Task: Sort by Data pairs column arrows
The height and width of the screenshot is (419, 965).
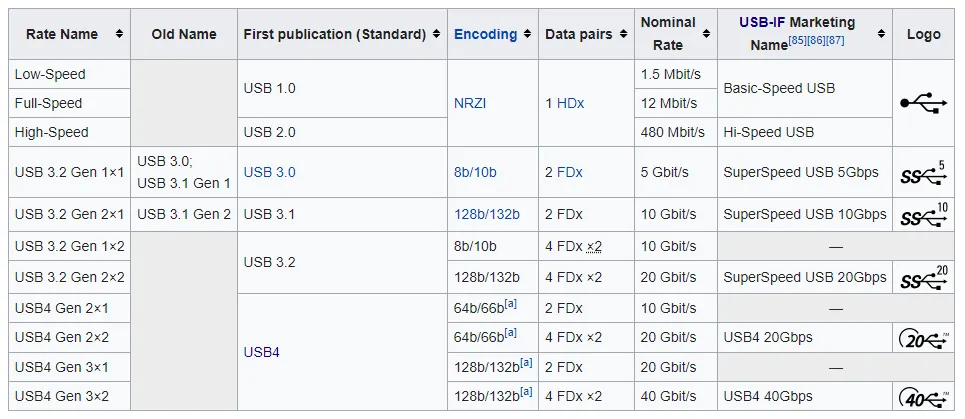Action: click(x=626, y=34)
